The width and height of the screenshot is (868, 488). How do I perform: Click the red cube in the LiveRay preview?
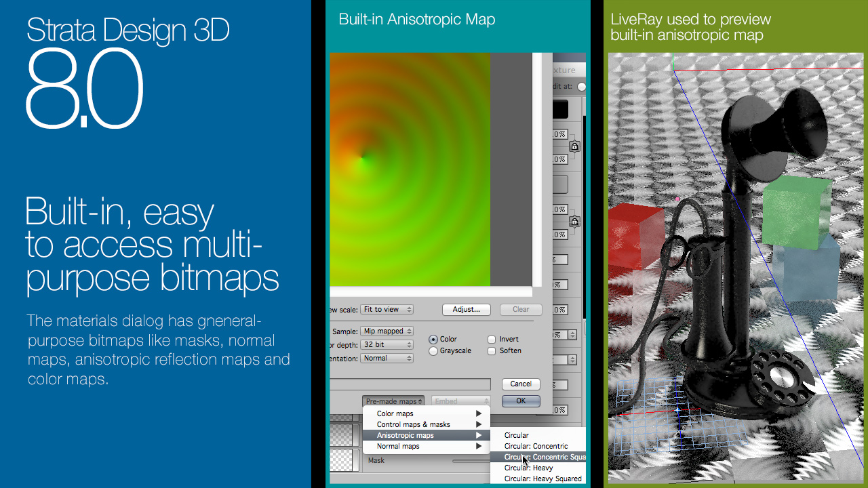pos(636,237)
